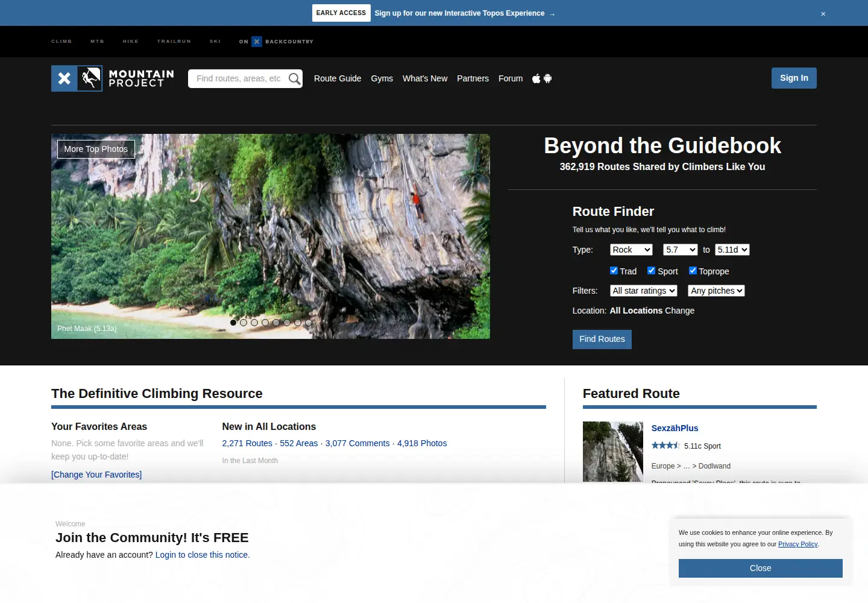Viewport: 868px width, 603px height.
Task: Select the fifth carousel dot
Action: tap(276, 323)
